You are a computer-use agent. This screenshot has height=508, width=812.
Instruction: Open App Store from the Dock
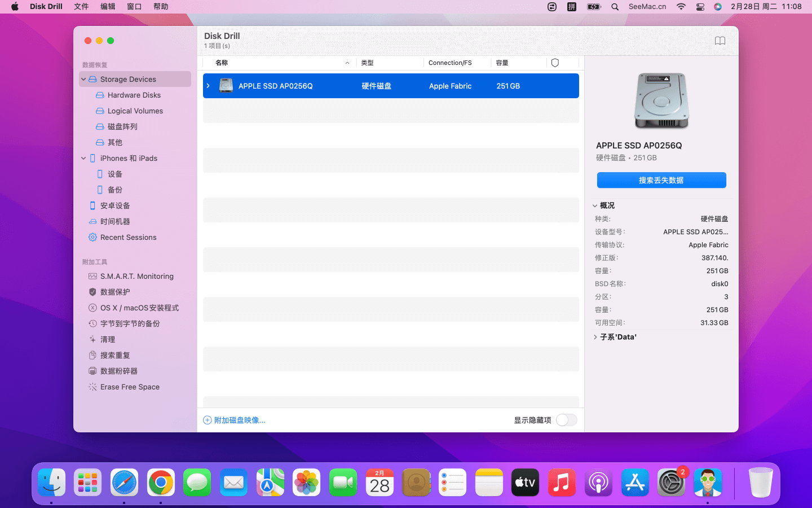point(635,483)
